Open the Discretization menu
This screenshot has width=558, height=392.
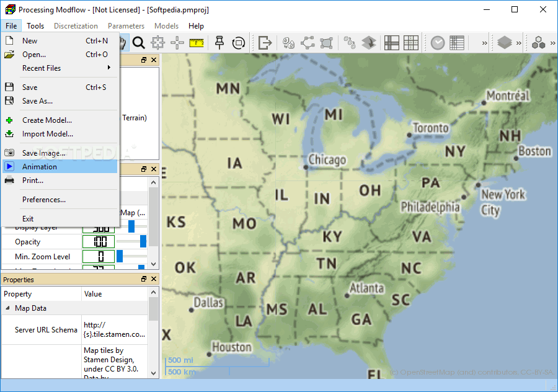76,26
